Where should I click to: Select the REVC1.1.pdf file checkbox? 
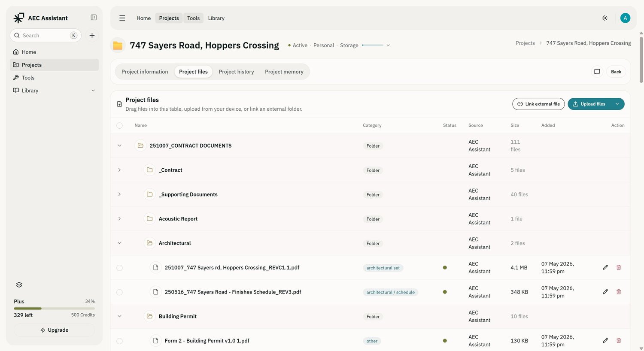coord(119,268)
